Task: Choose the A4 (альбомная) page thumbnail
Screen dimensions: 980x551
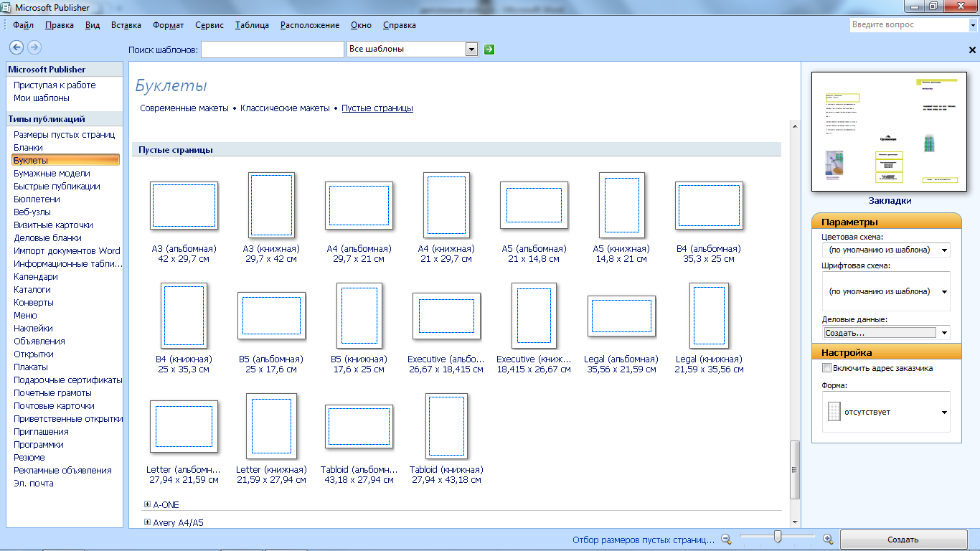Action: (x=359, y=205)
